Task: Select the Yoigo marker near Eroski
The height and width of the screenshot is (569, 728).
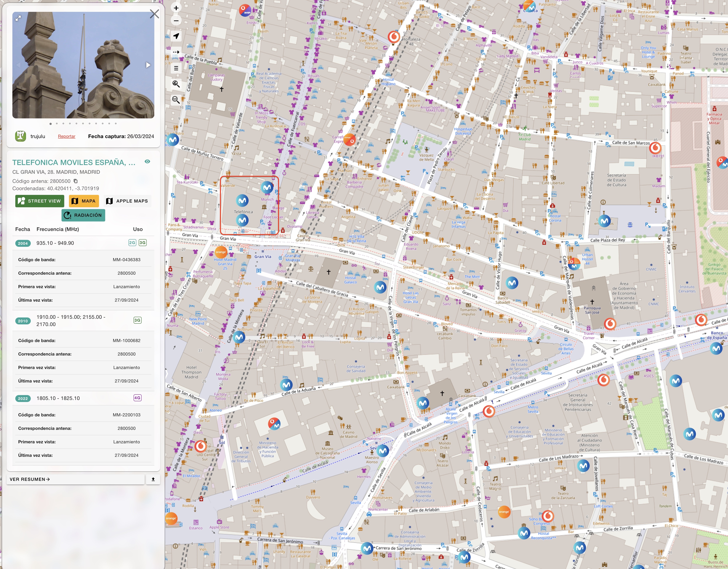Action: (x=245, y=11)
